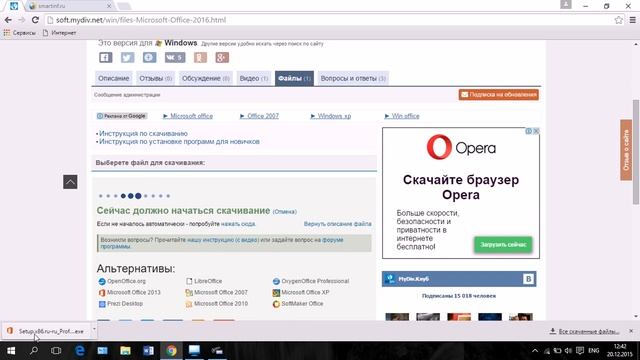This screenshot has width=640, height=360.
Task: Open Microsoft office ad link
Action: tap(191, 116)
